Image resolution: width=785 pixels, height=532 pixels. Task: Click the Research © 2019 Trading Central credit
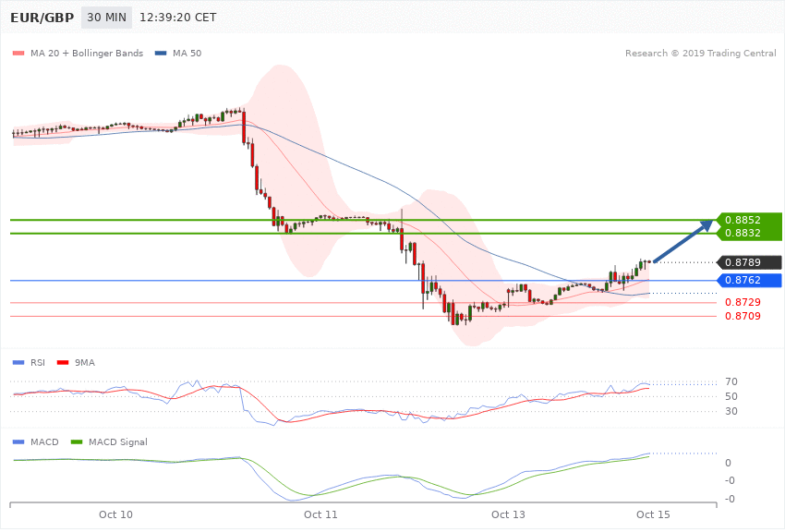(700, 53)
